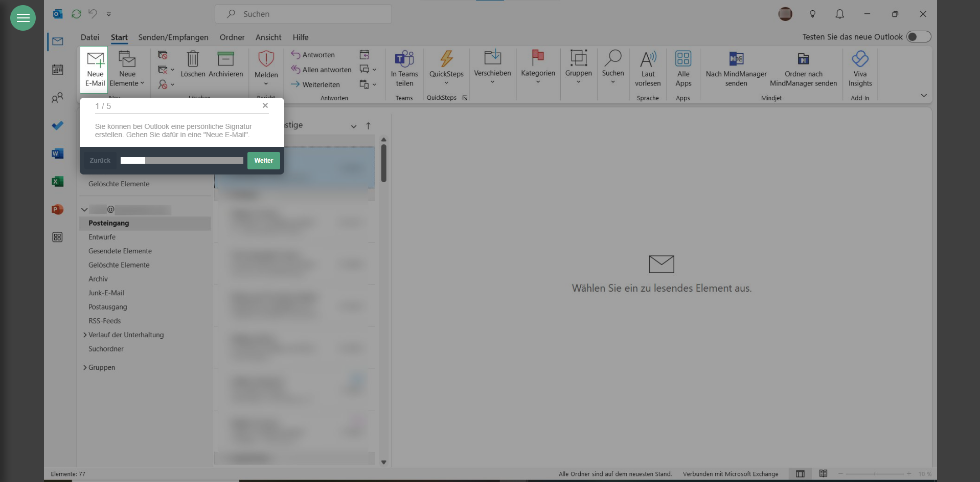Open the Senden/Empfangen ribbon tab
The height and width of the screenshot is (482, 980).
pyautogui.click(x=173, y=37)
